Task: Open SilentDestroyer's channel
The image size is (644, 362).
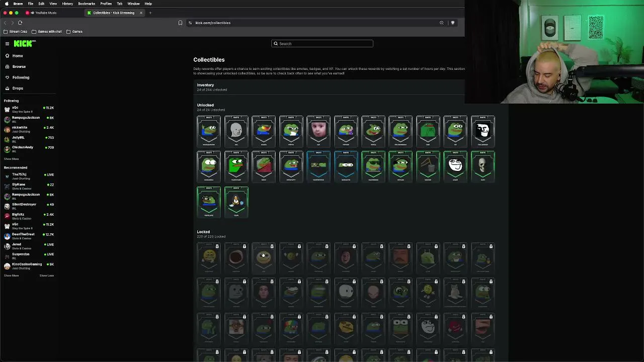Action: tap(29, 206)
